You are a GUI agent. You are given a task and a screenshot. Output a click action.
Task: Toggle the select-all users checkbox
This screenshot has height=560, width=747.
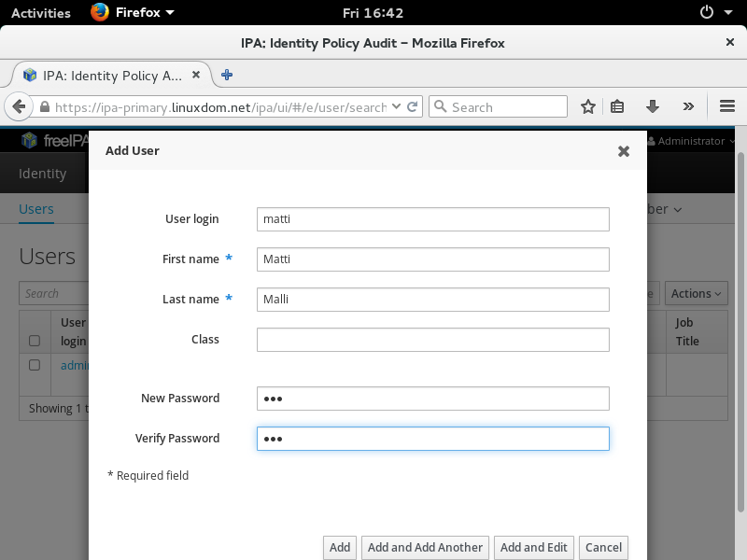[x=35, y=341]
